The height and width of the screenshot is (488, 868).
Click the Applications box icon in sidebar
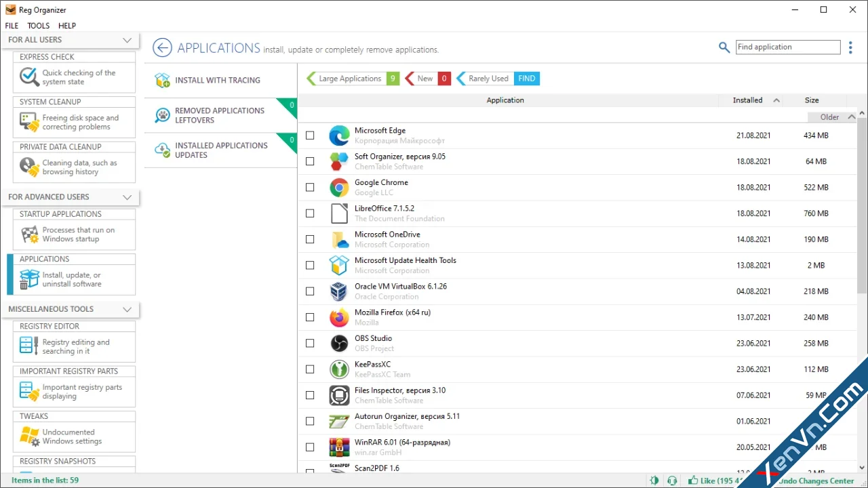(29, 279)
